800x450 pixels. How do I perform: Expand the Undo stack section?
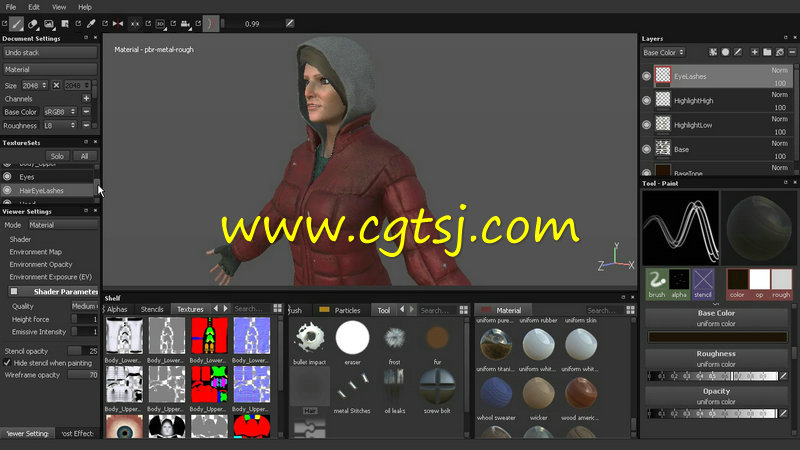[x=50, y=53]
